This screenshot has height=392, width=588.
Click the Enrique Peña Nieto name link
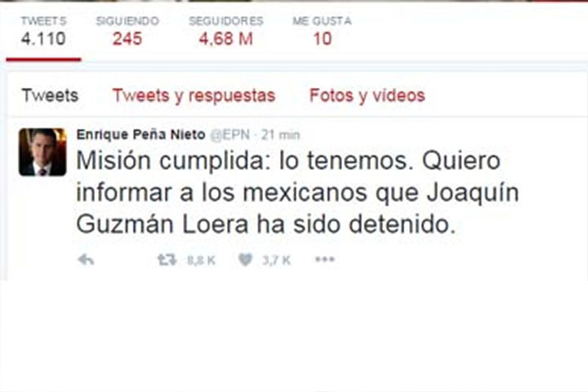coord(141,134)
